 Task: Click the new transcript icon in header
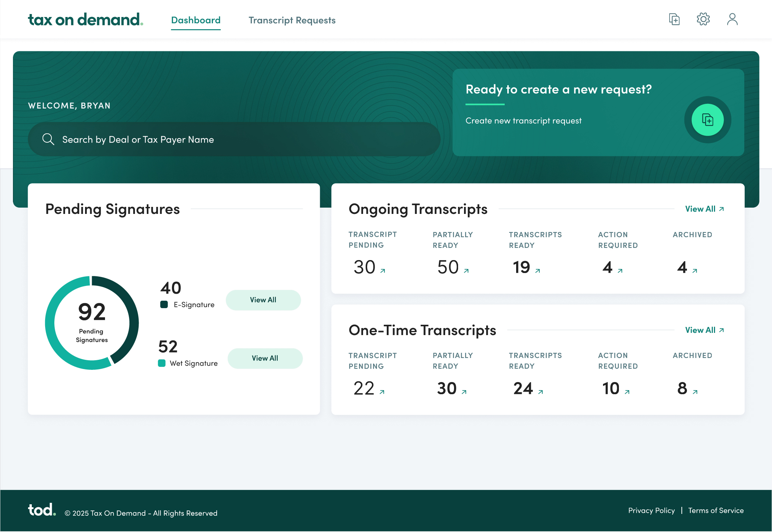pos(674,20)
